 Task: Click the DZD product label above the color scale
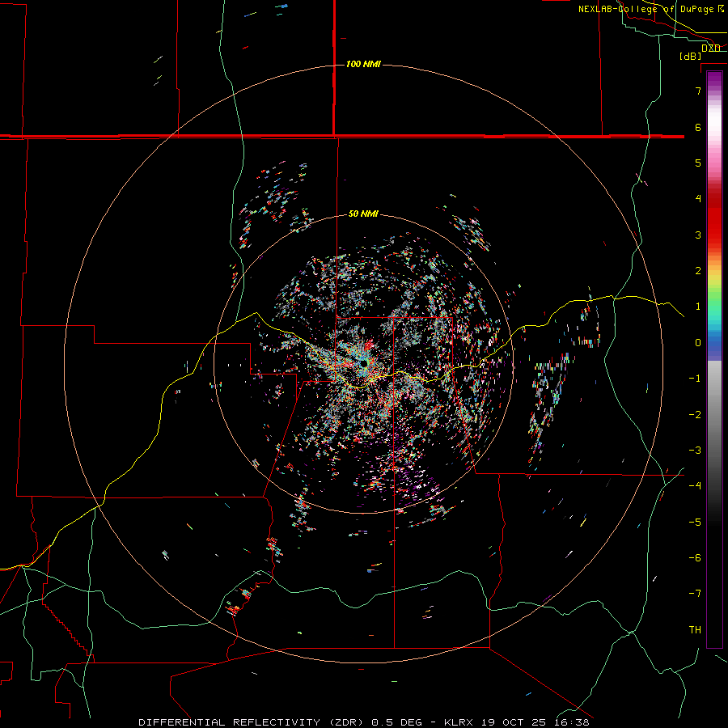711,49
